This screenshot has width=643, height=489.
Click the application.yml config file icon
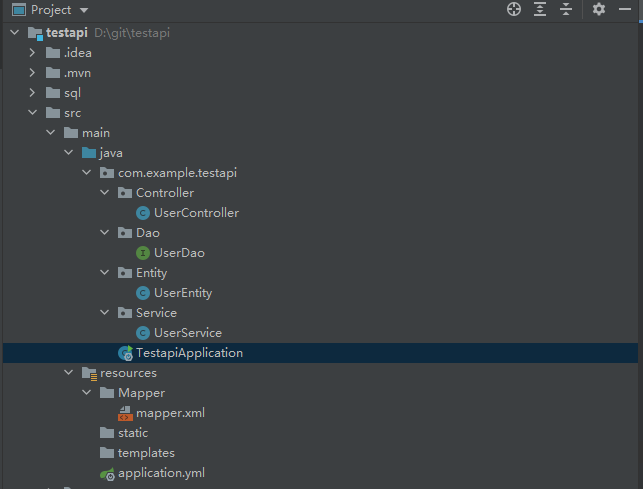pos(107,473)
